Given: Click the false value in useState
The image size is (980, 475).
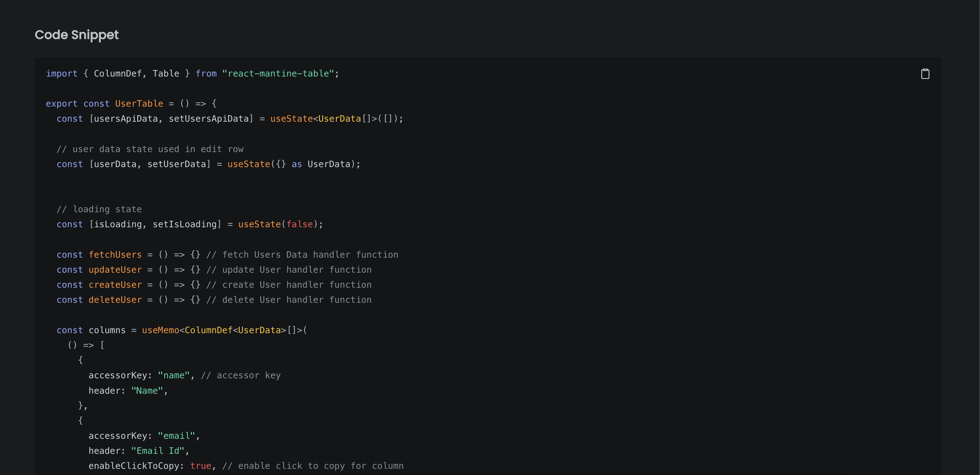Looking at the screenshot, I should pyautogui.click(x=299, y=224).
